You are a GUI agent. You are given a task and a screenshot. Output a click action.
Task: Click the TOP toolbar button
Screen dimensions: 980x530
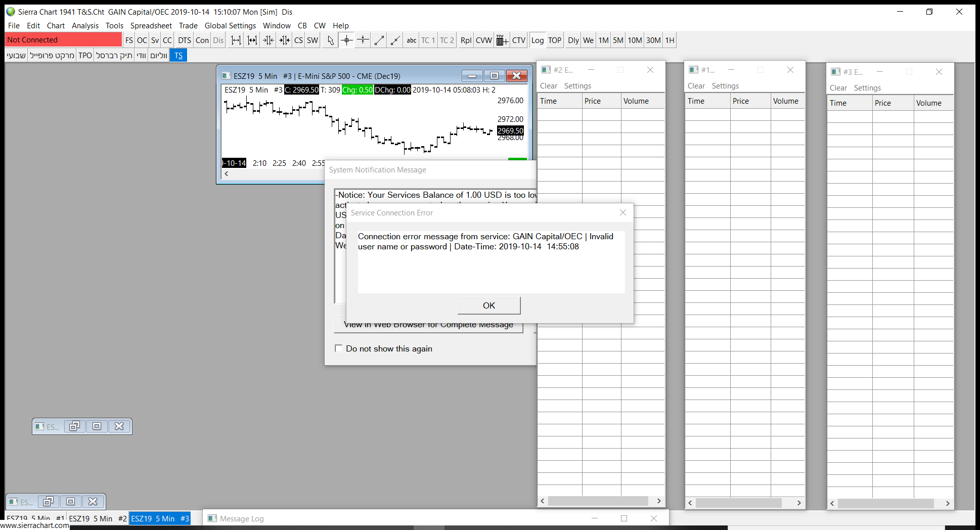click(555, 40)
